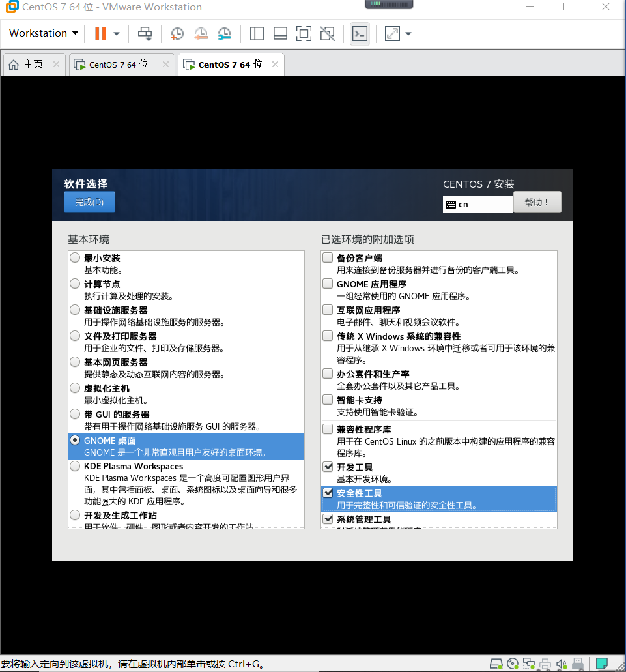Click the VMware Workstation logo in title bar
Screen dimensions: 626x672
tap(12, 7)
